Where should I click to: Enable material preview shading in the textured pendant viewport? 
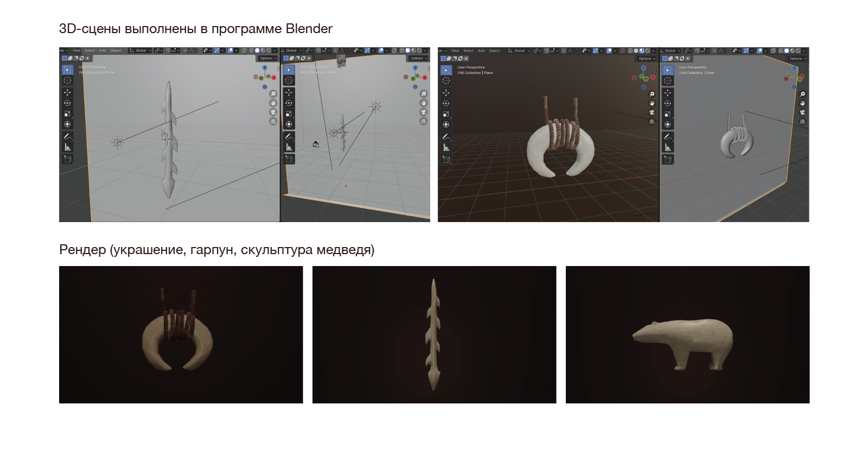click(642, 50)
